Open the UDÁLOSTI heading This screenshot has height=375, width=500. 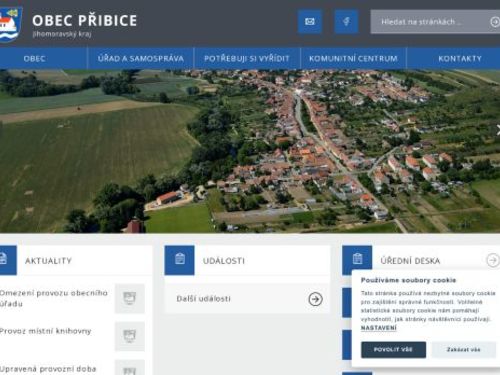[224, 261]
